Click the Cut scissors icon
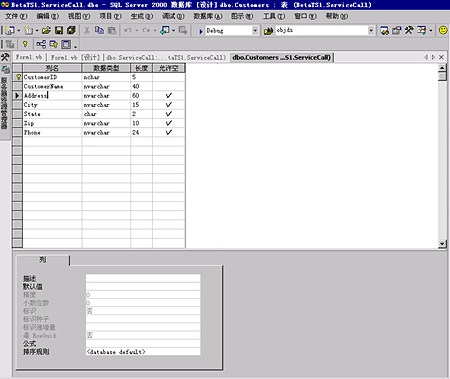Screen dimensions: 450x379 click(x=87, y=31)
